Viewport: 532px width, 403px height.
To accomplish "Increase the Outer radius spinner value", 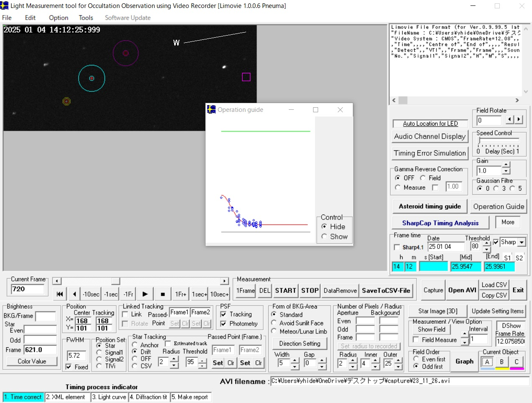I will [398, 361].
